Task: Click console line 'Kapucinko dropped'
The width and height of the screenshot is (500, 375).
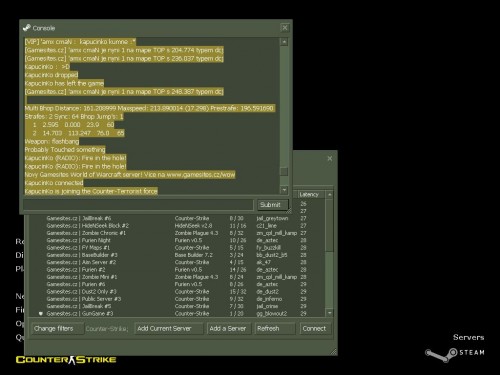Action: (51, 75)
